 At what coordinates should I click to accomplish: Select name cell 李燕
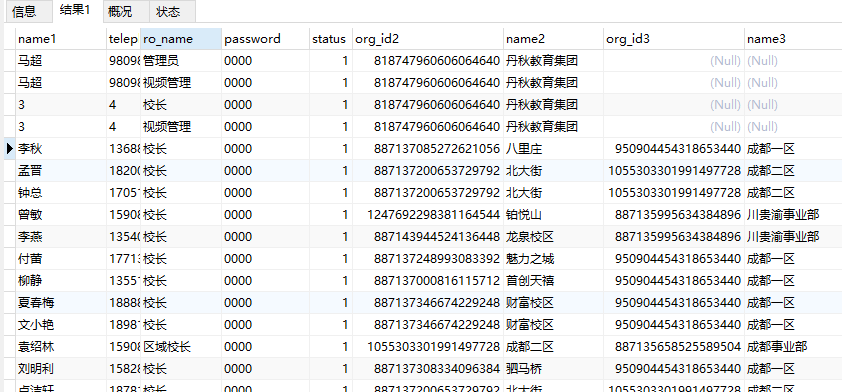[61, 237]
